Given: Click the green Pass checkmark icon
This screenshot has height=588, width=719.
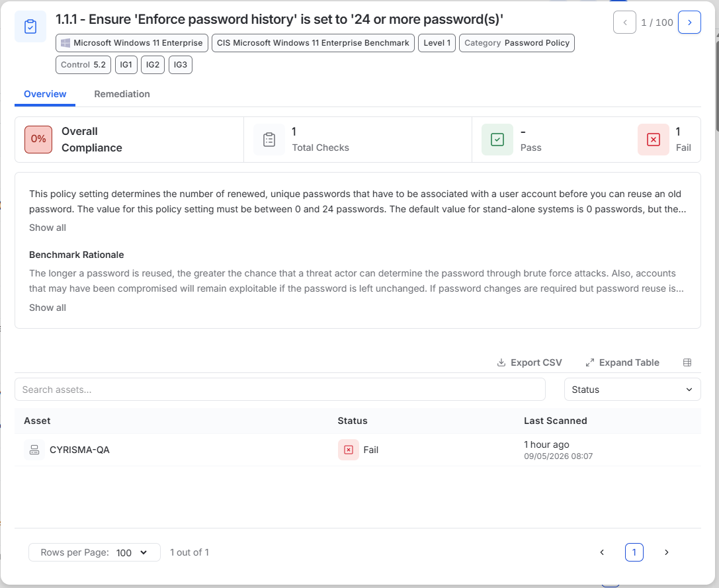Looking at the screenshot, I should click(497, 140).
